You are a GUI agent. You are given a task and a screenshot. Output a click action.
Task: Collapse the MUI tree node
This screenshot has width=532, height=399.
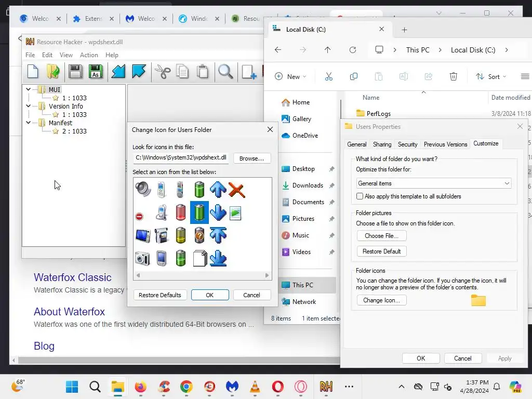29,89
